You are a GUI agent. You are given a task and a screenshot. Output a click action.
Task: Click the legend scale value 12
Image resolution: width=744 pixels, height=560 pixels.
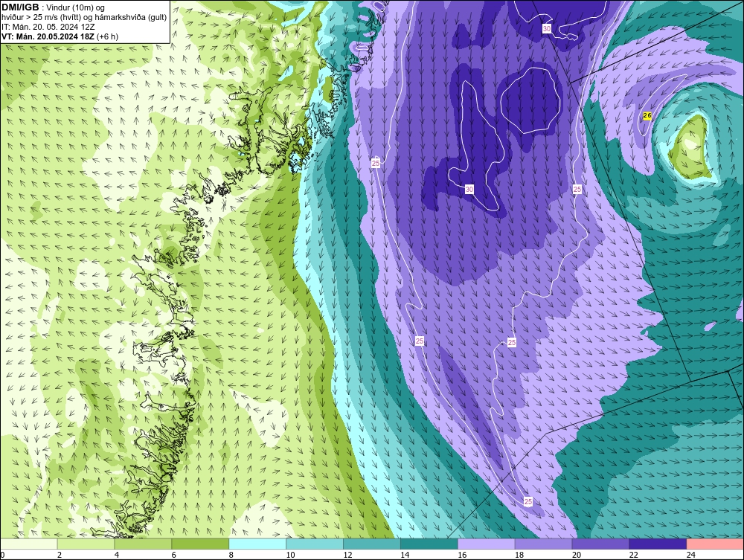pos(347,555)
